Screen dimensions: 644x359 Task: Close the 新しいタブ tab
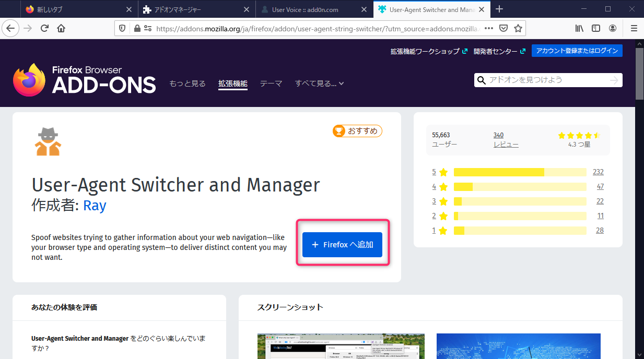click(130, 9)
